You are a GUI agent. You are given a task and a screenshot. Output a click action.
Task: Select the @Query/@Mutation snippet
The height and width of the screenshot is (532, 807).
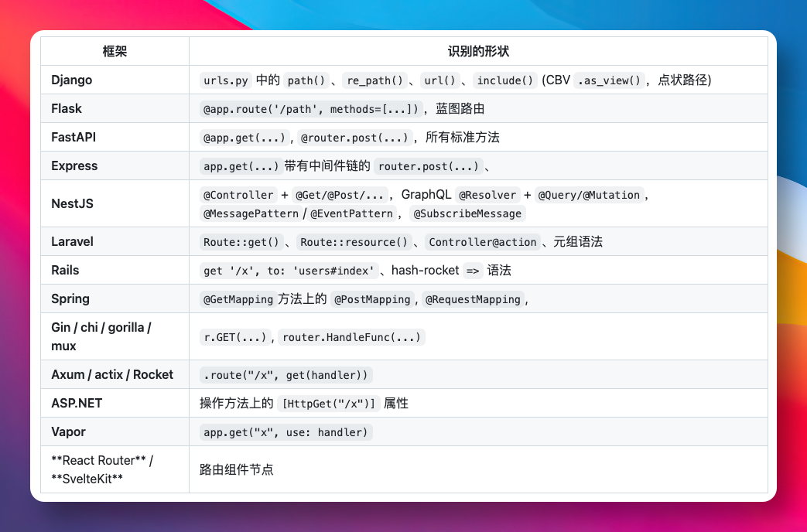589,195
